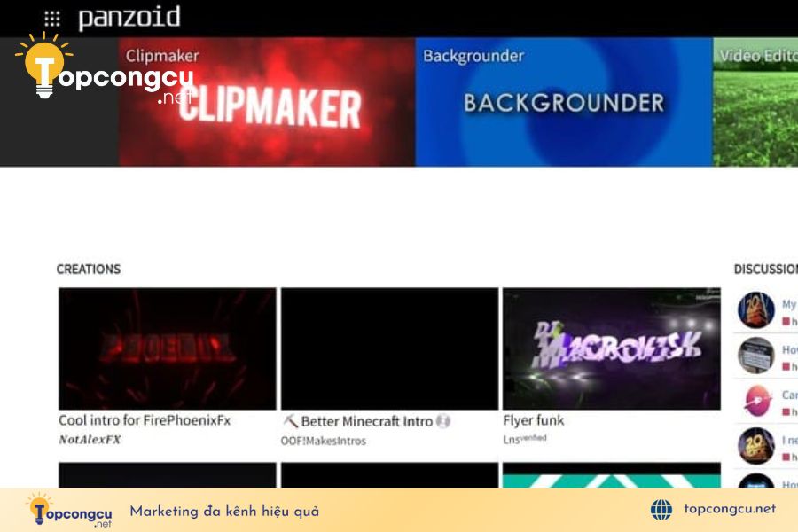Open the Cool intro for FirePhoenixFx thumbnail
Viewport: 798px width, 532px height.
coord(168,348)
